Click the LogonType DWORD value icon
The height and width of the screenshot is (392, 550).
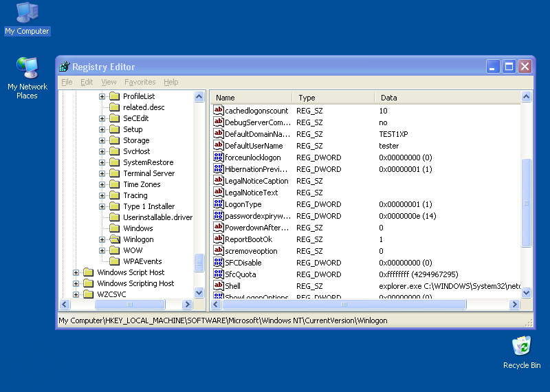coord(219,204)
